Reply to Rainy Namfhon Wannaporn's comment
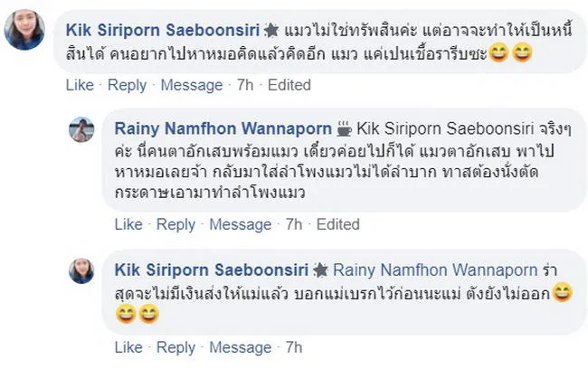 click(x=175, y=224)
